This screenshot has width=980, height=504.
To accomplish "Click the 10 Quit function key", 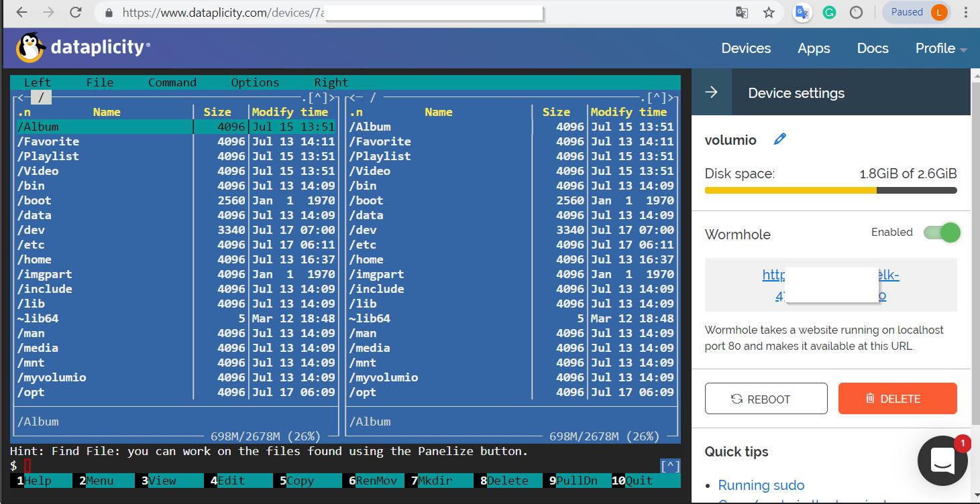I will pos(645,481).
